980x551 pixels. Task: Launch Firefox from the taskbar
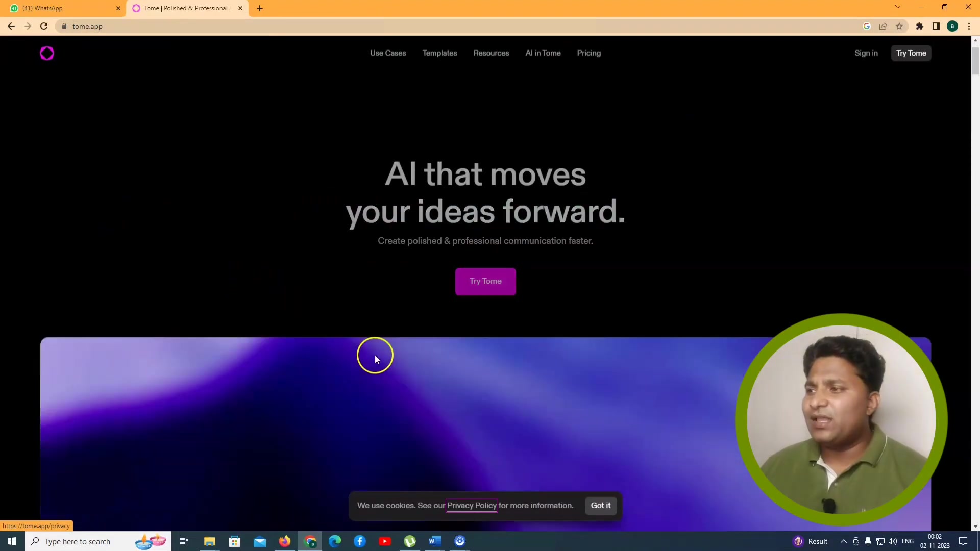tap(284, 541)
